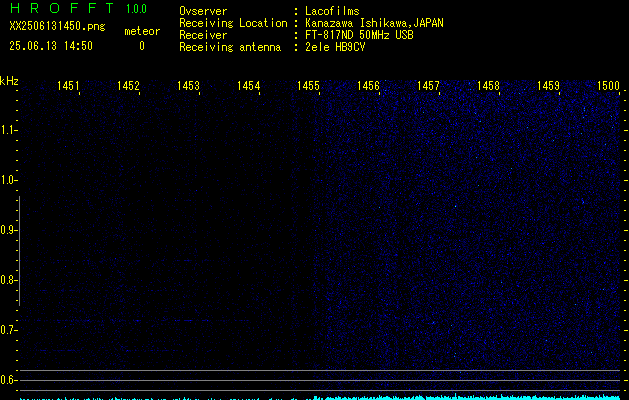This screenshot has width=629, height=400.
Task: Click the gray vertical range bar near 0.9
Action: tap(19, 251)
